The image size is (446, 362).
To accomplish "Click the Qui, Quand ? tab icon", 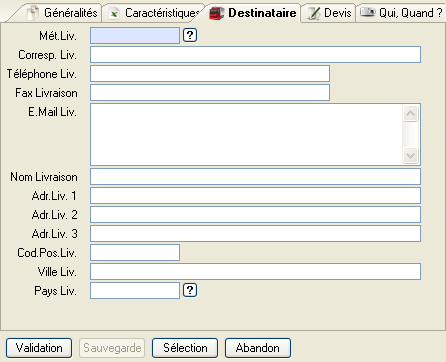I will coord(368,12).
